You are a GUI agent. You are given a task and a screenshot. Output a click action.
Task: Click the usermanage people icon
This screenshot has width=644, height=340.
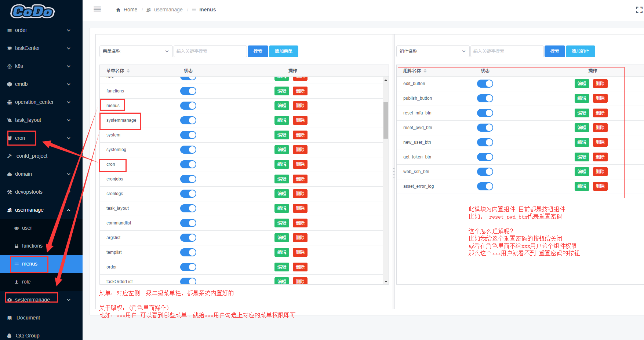10,210
